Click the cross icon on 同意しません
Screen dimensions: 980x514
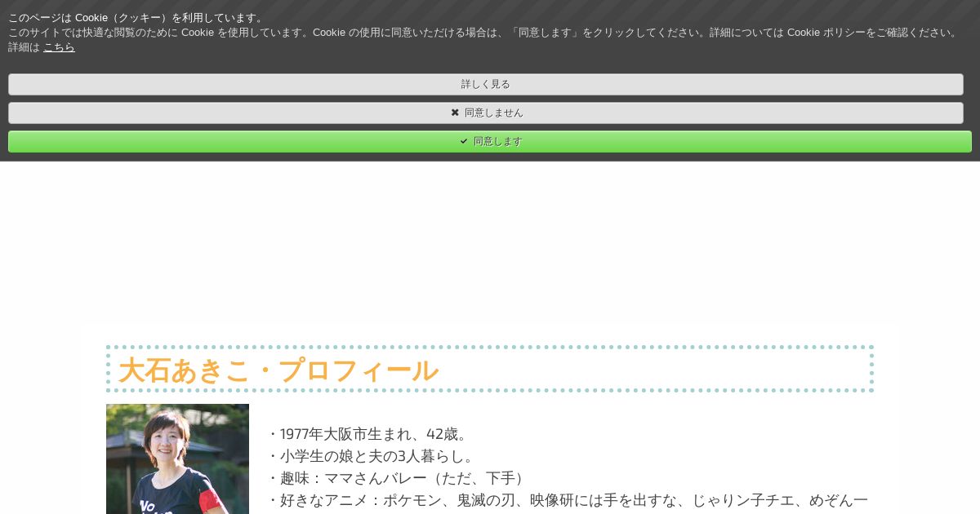pyautogui.click(x=455, y=113)
